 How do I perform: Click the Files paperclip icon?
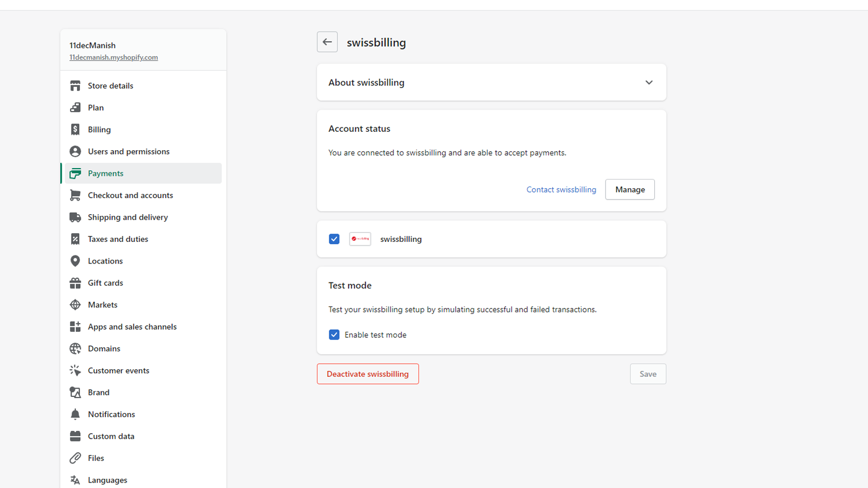tap(75, 458)
